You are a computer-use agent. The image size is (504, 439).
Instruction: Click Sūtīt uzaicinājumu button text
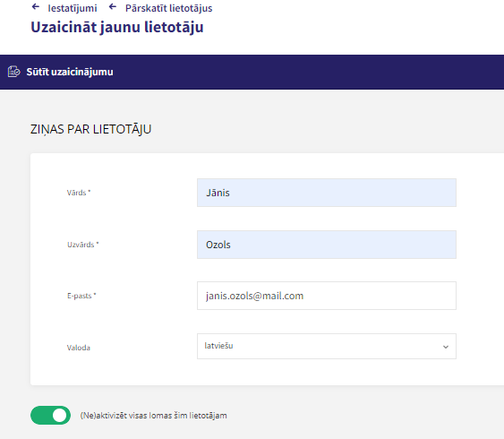[x=70, y=72]
